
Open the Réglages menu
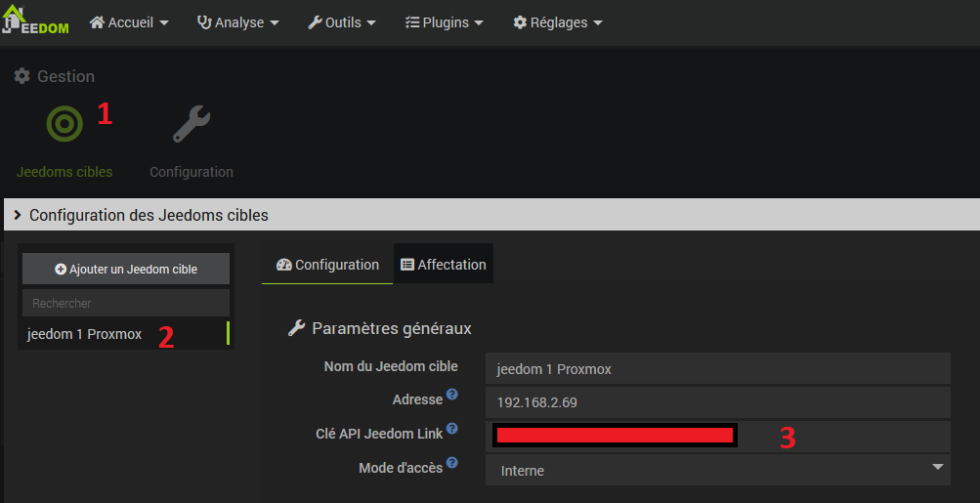click(x=558, y=22)
